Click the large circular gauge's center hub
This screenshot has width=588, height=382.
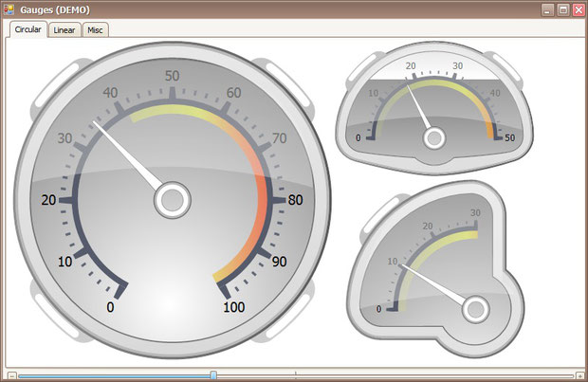point(173,200)
